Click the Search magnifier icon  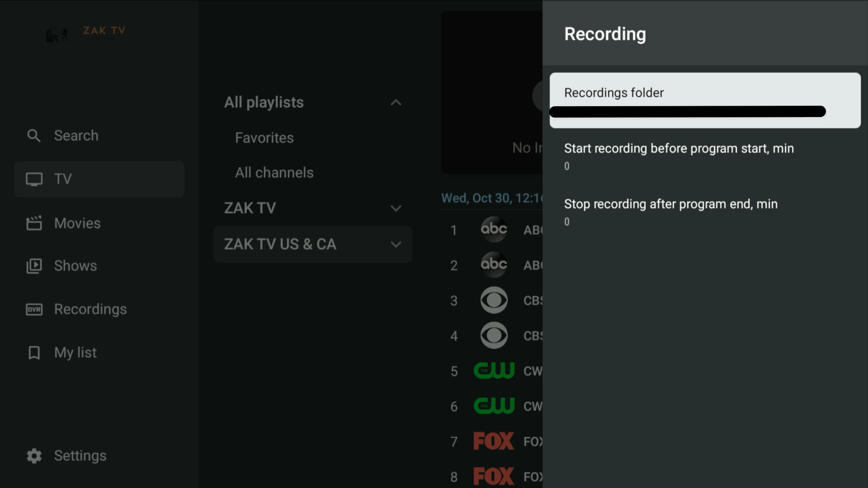(x=33, y=136)
